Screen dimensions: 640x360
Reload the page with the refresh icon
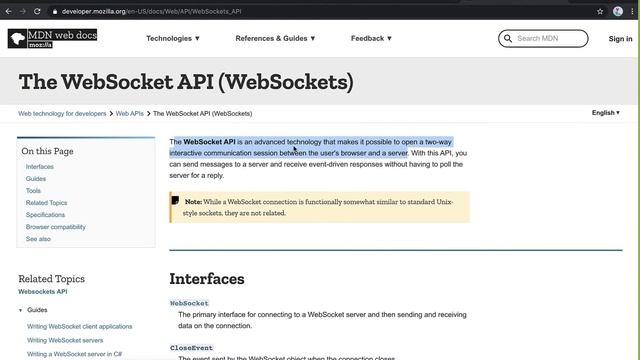coord(37,11)
